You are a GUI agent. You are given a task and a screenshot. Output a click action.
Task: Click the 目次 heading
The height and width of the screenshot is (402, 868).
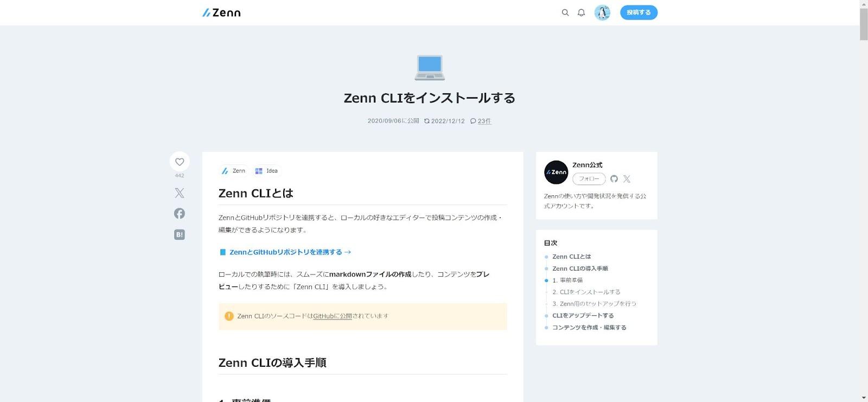tap(551, 243)
